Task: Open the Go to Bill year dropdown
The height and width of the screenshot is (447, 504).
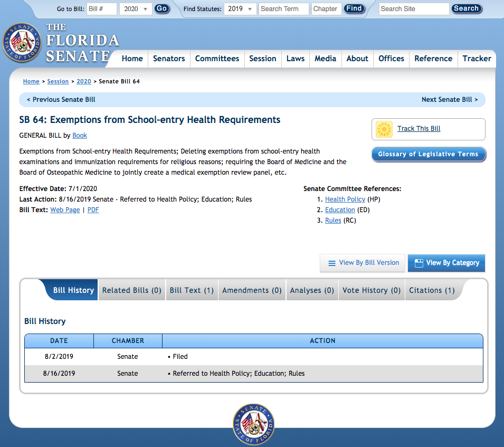Action: point(135,8)
